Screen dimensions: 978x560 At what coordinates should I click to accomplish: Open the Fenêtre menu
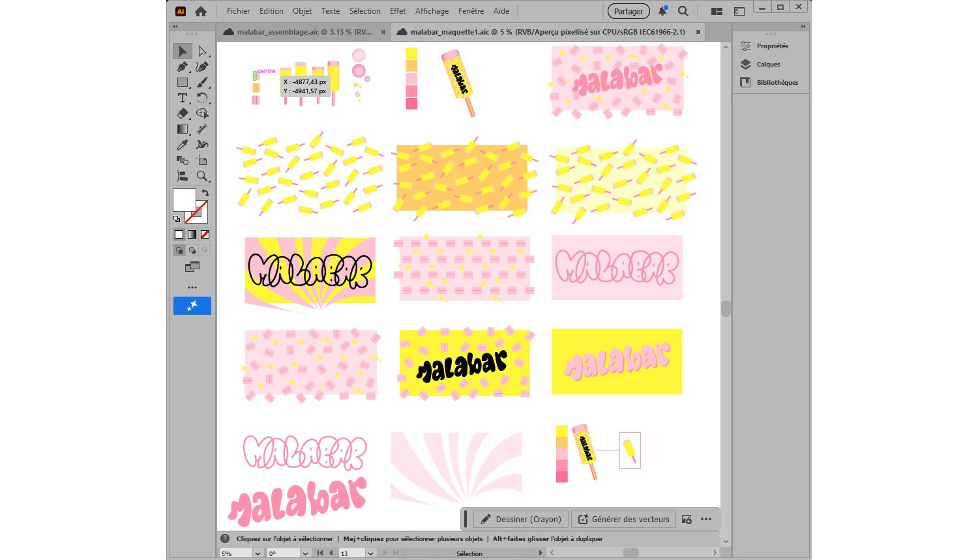click(471, 11)
